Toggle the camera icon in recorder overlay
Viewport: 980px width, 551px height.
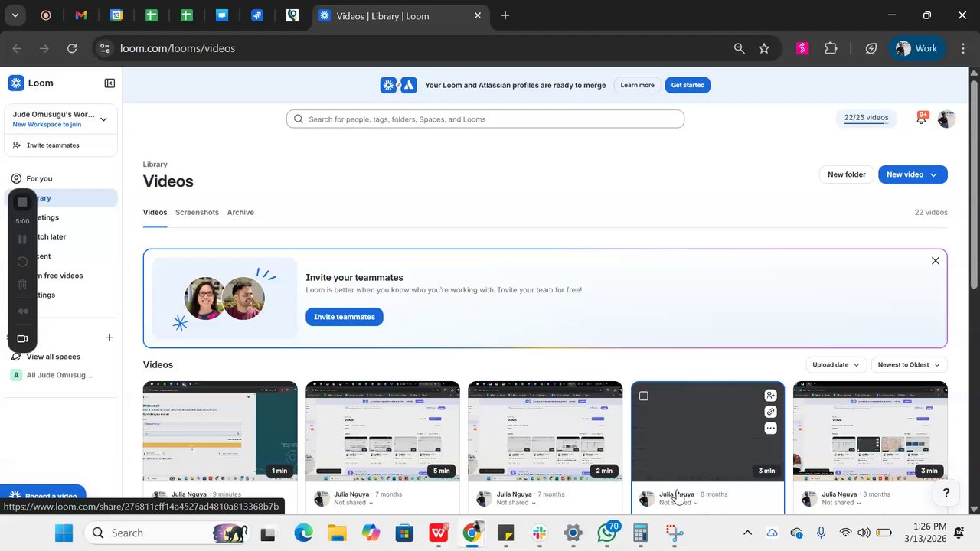coord(22,338)
